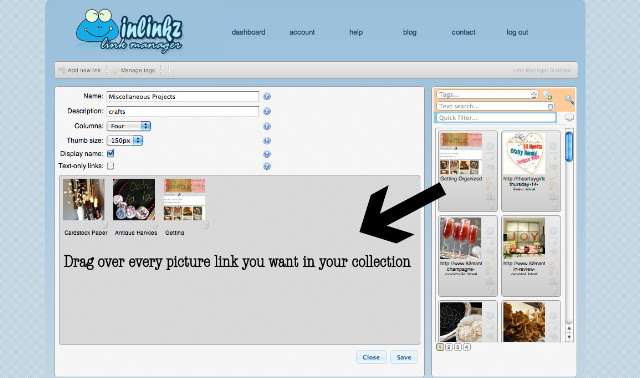The image size is (640, 378).
Task: Click the Link Manager Grabber link
Action: tap(542, 70)
